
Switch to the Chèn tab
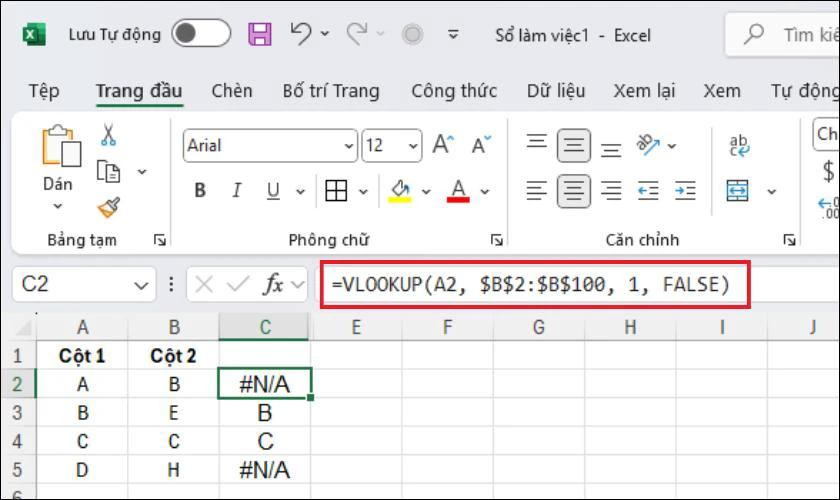(232, 91)
